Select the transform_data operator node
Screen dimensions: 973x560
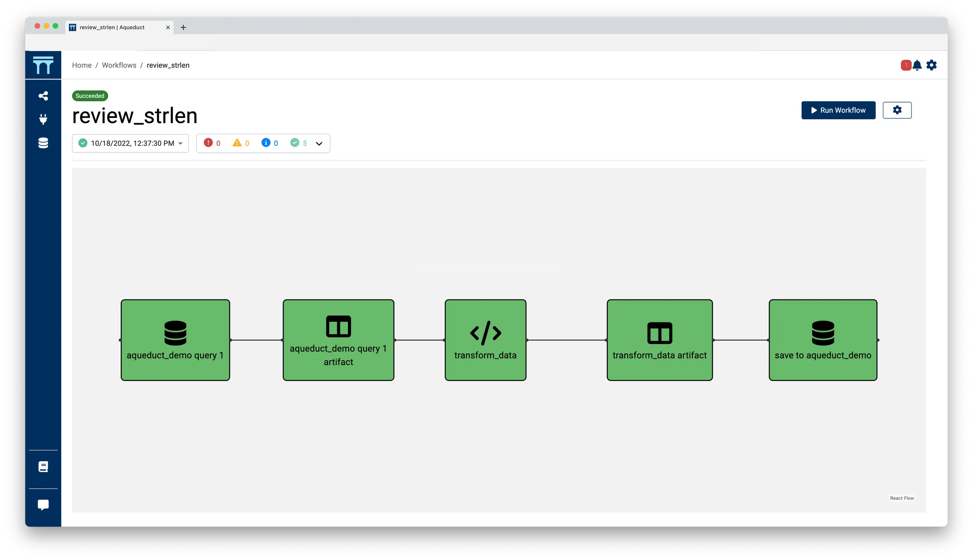pos(485,340)
